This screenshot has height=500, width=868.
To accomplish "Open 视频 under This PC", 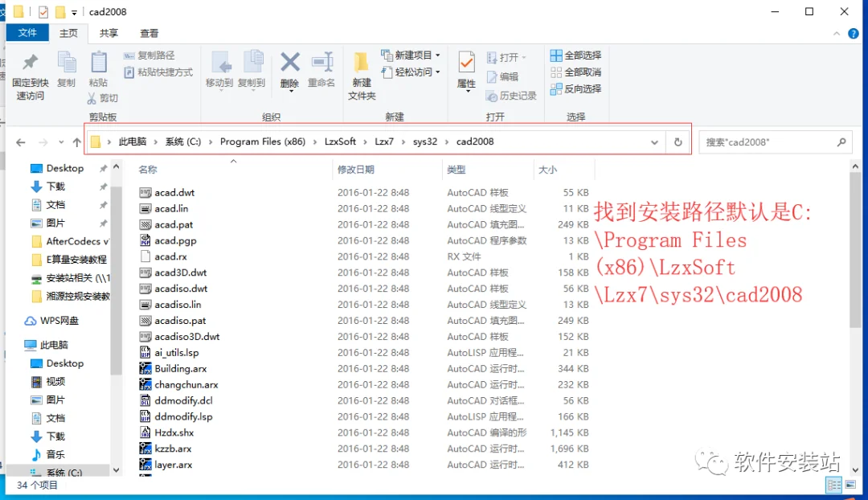I will (x=55, y=382).
